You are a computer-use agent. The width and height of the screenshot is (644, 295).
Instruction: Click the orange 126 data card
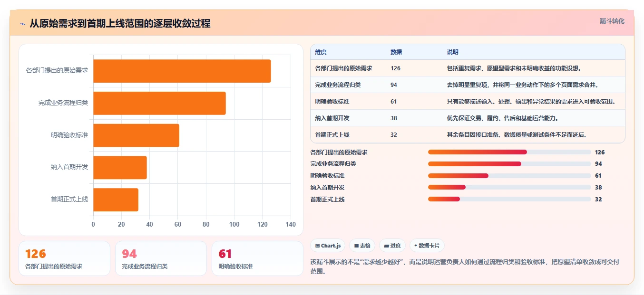tap(64, 258)
